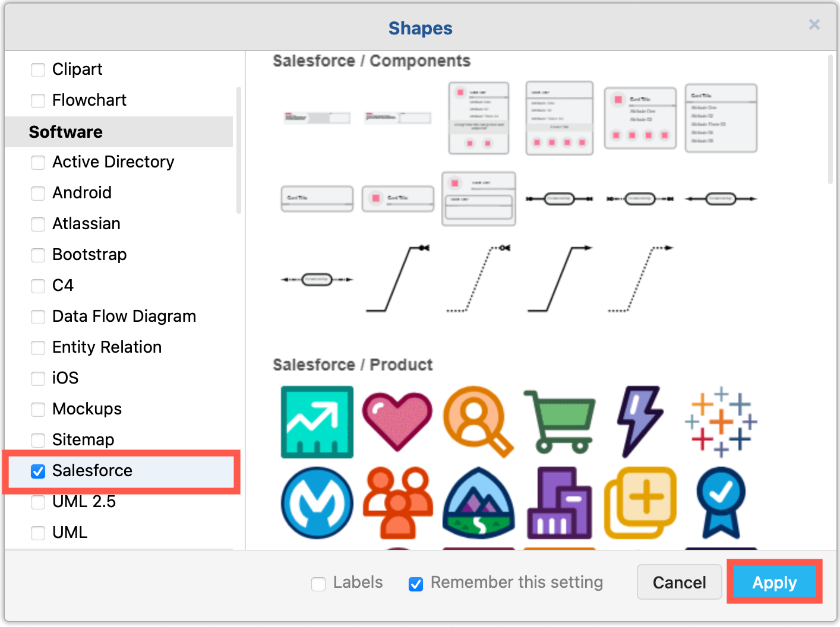
Task: Click the blue checkmark badge icon
Action: pos(721,503)
